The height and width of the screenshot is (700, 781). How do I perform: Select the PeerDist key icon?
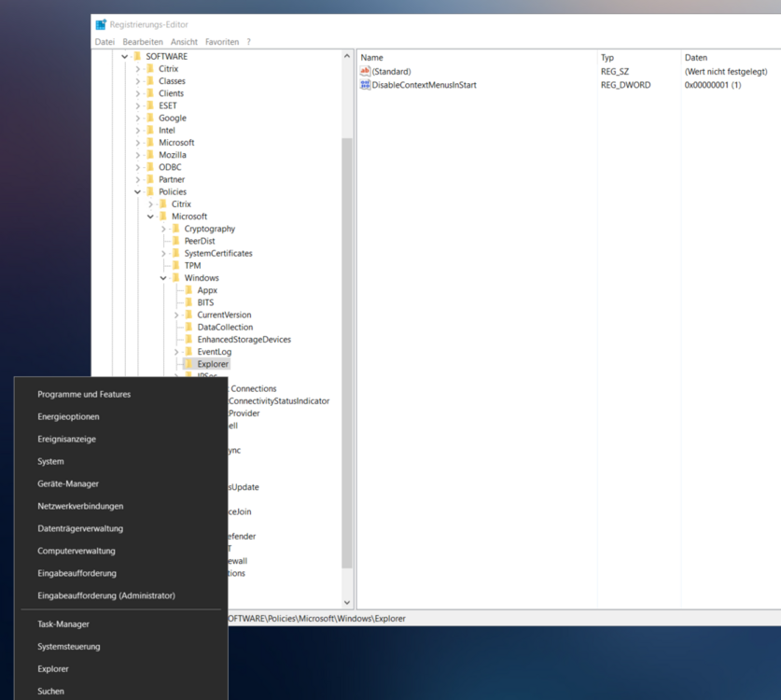pos(176,240)
